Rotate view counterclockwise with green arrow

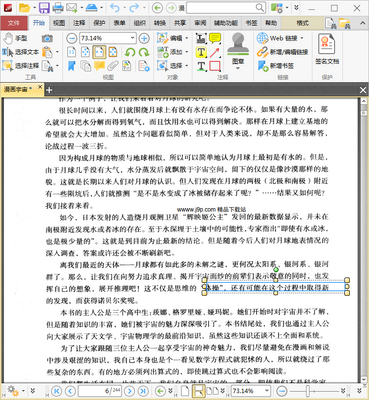[130, 52]
